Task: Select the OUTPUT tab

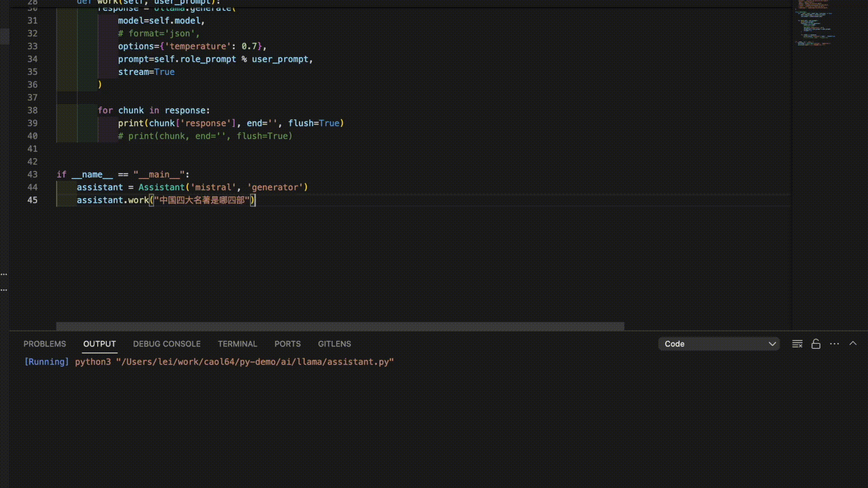Action: coord(99,344)
